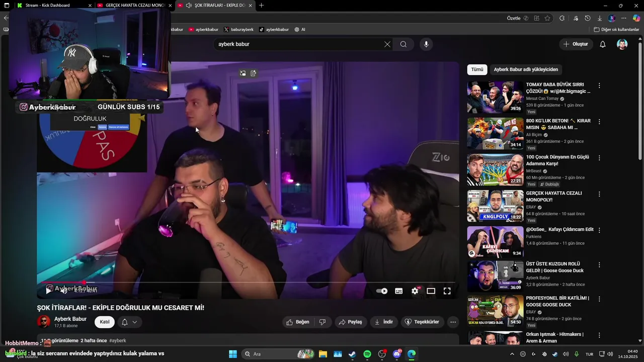Open TOMAY BABA BÜYÜK SIRRI video thumbnail
644x362 pixels.
coord(495,97)
